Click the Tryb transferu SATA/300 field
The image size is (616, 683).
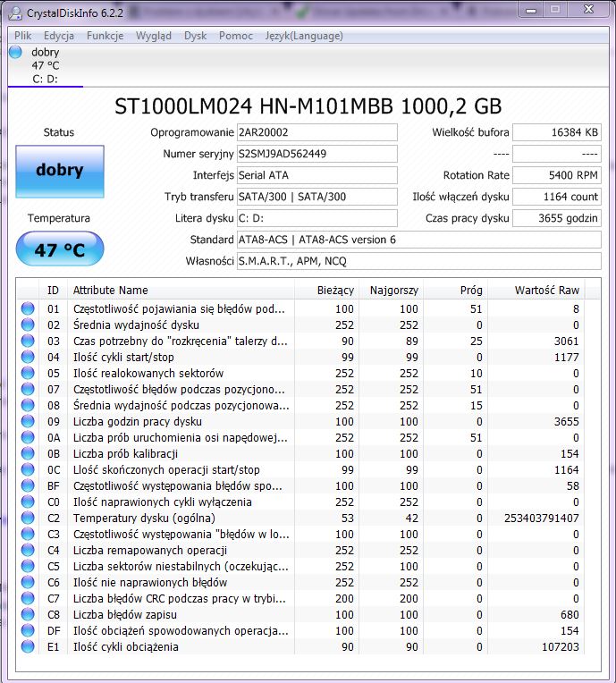[316, 197]
